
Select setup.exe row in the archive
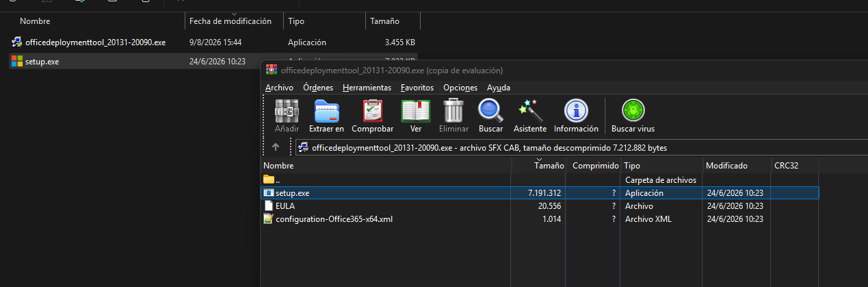click(540, 193)
